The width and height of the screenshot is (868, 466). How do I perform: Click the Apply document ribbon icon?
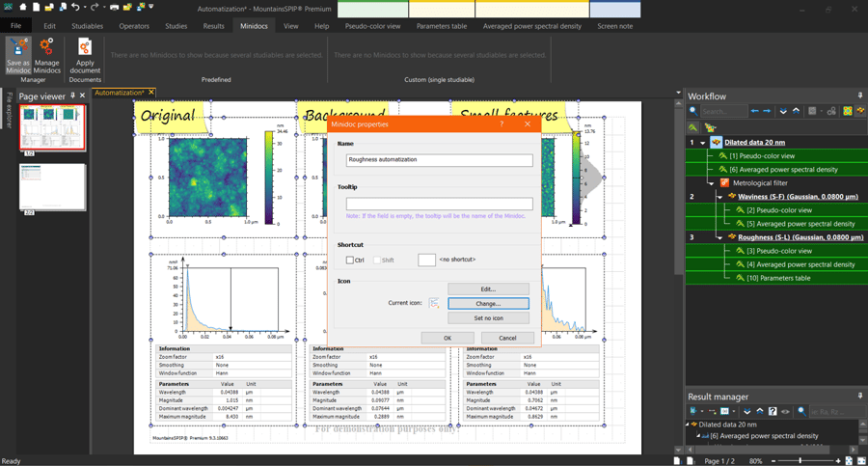[85, 55]
